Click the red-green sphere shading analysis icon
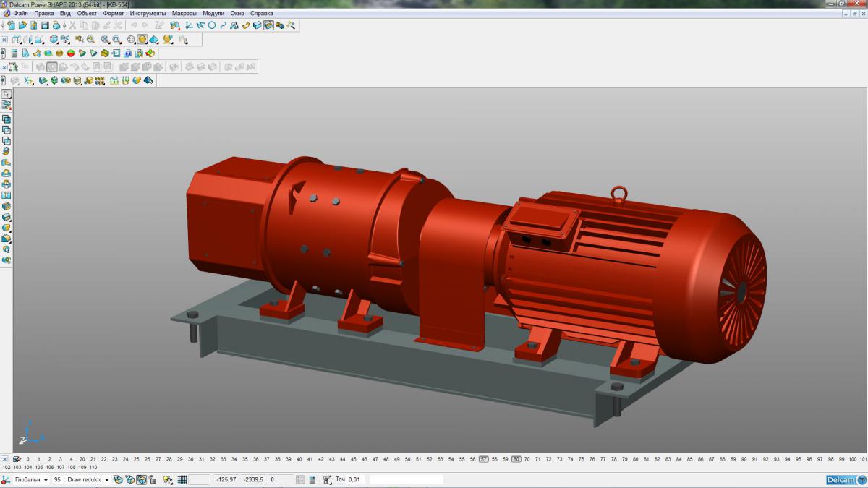This screenshot has width=868, height=488. (x=71, y=53)
